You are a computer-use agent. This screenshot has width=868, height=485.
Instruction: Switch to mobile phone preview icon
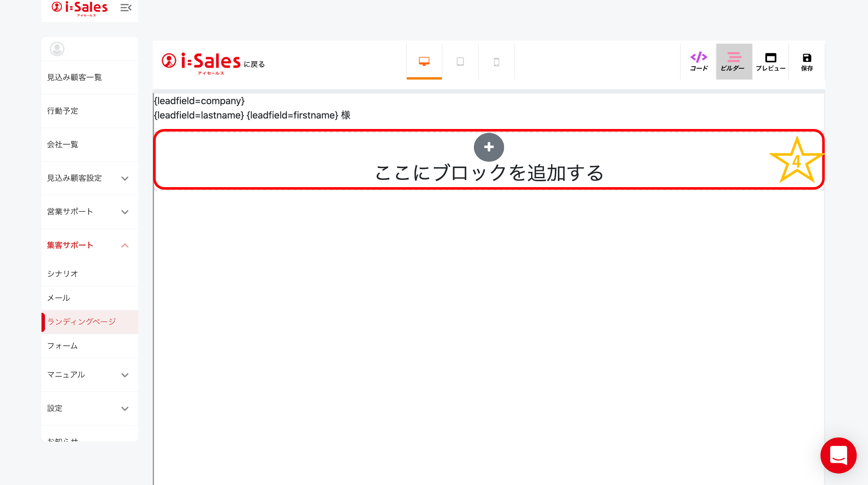click(496, 62)
